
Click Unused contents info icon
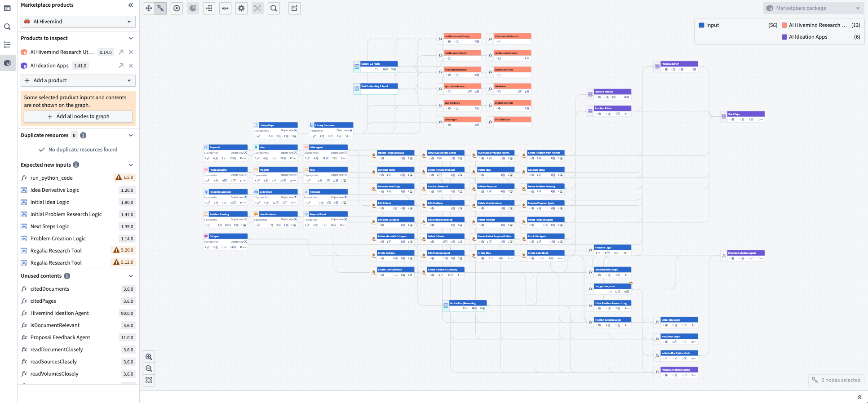[x=67, y=276]
